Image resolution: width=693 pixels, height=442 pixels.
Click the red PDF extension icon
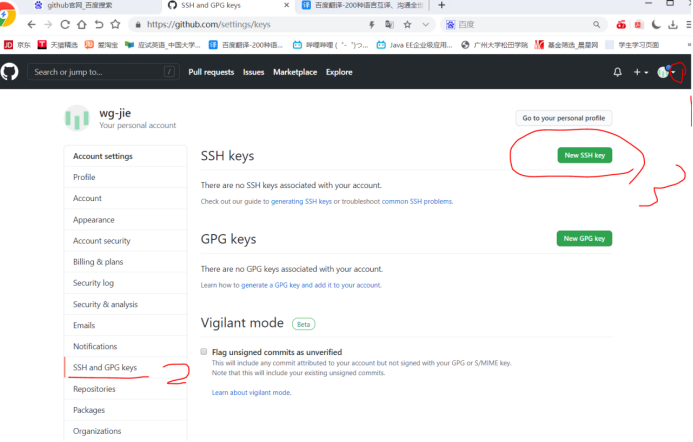[638, 25]
